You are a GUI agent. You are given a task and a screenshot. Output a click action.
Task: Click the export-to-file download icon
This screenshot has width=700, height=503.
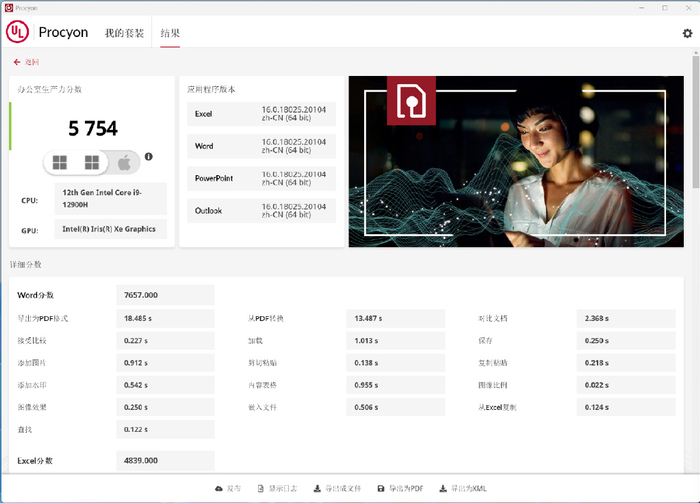click(317, 489)
